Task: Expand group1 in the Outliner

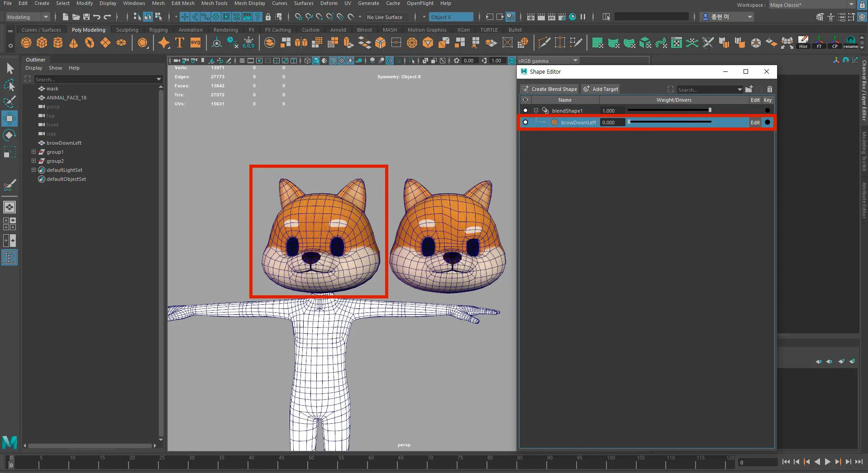Action: [x=33, y=152]
